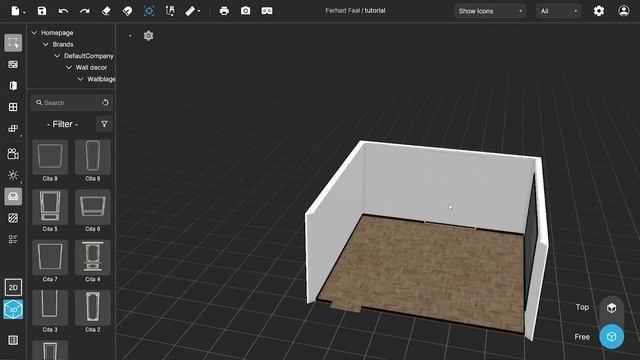The width and height of the screenshot is (640, 360).
Task: Open the table grid icon at sidebar bottom
Action: coord(13,340)
